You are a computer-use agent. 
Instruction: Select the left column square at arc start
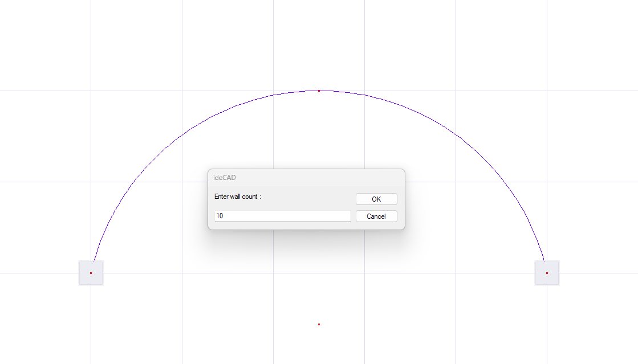click(91, 273)
